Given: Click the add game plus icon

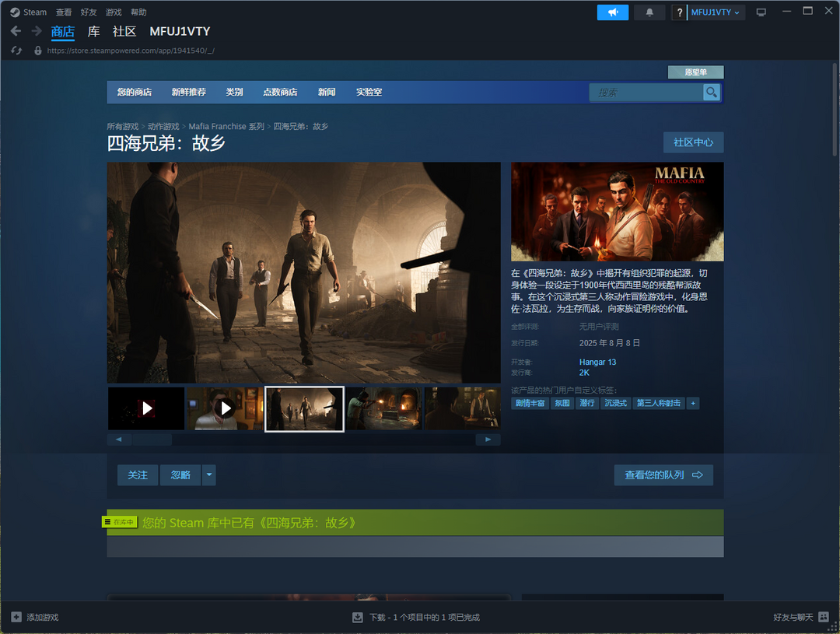Looking at the screenshot, I should pyautogui.click(x=16, y=617).
